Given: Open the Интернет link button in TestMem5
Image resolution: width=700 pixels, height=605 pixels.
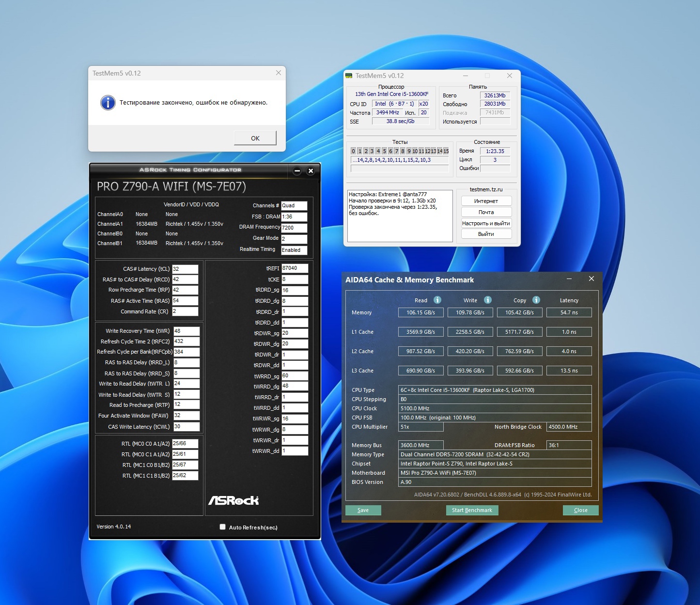Looking at the screenshot, I should pyautogui.click(x=486, y=201).
